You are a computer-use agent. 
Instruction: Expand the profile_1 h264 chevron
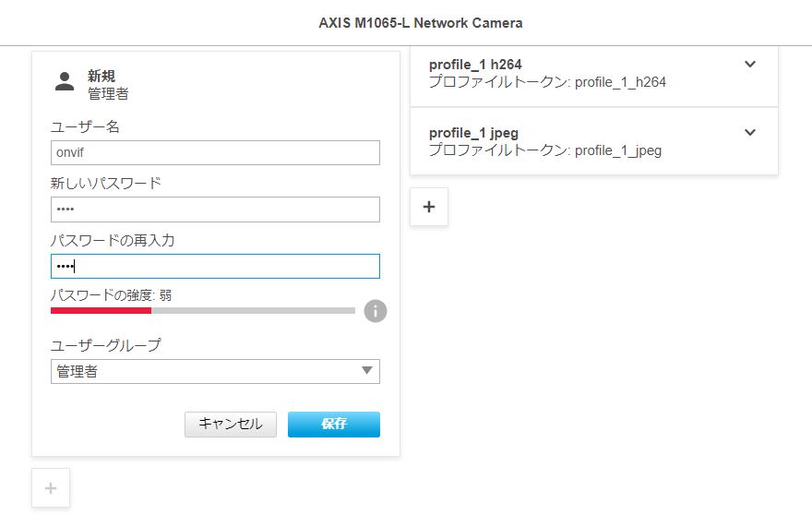pos(750,65)
